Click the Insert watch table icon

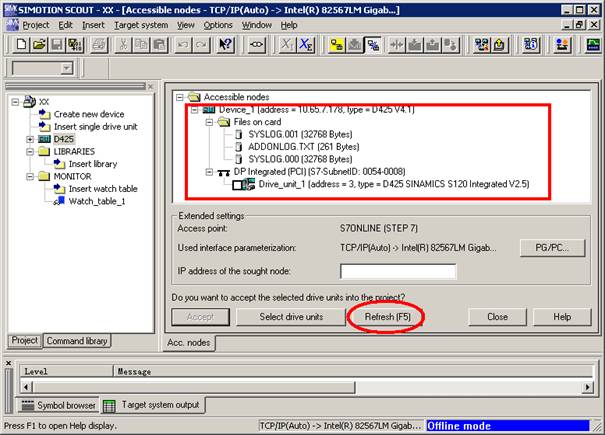coord(59,188)
